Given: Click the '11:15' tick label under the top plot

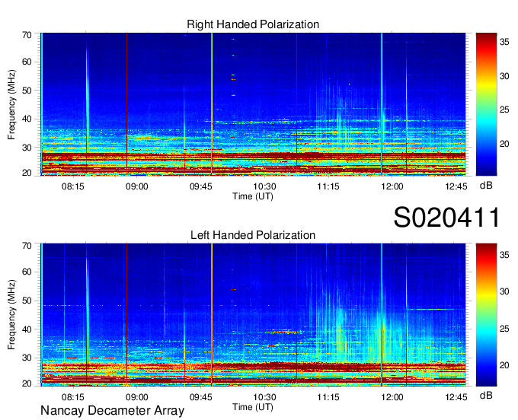Looking at the screenshot, I should (328, 186).
